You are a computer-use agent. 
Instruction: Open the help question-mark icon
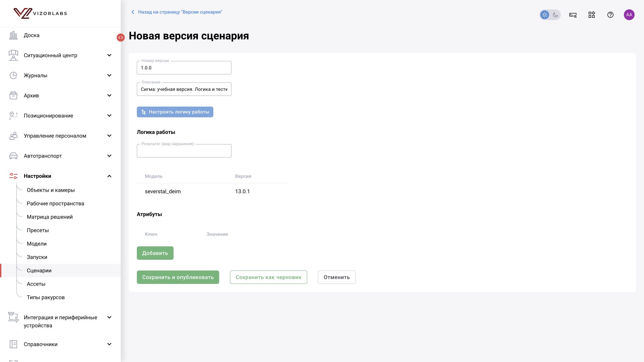pyautogui.click(x=610, y=15)
